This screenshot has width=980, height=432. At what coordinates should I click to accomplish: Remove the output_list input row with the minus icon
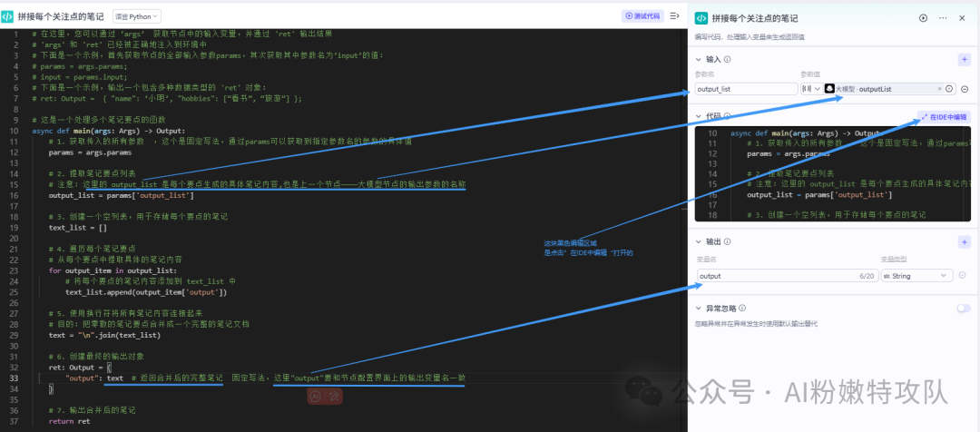pyautogui.click(x=965, y=89)
